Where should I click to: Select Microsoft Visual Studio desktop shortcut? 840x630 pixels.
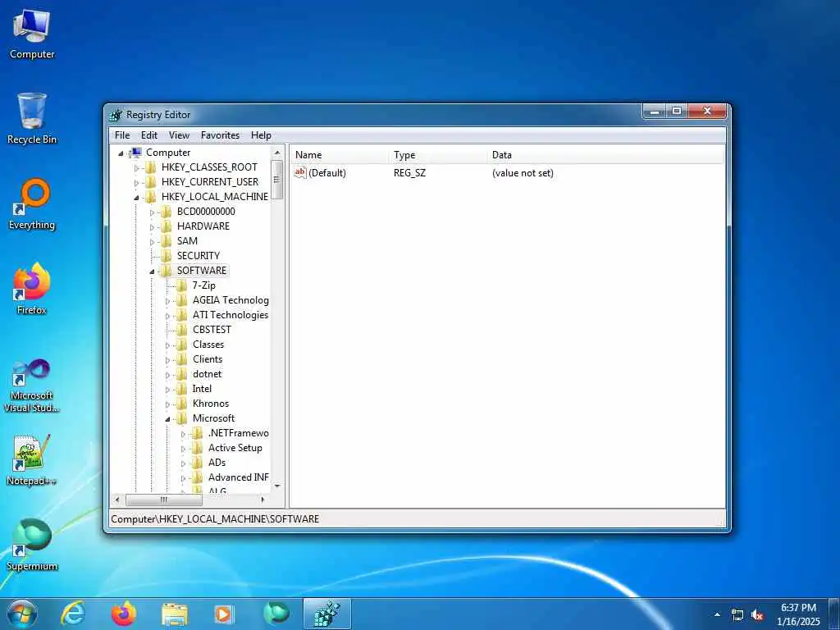click(x=32, y=386)
